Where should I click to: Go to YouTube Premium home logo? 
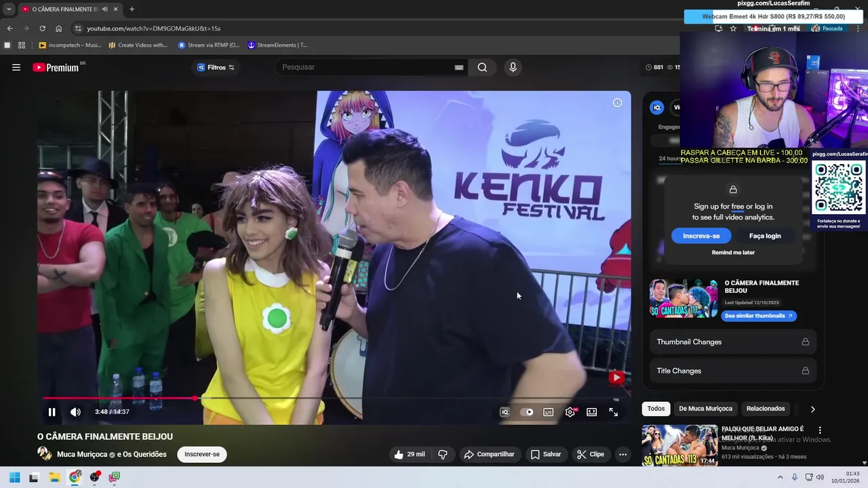click(56, 67)
